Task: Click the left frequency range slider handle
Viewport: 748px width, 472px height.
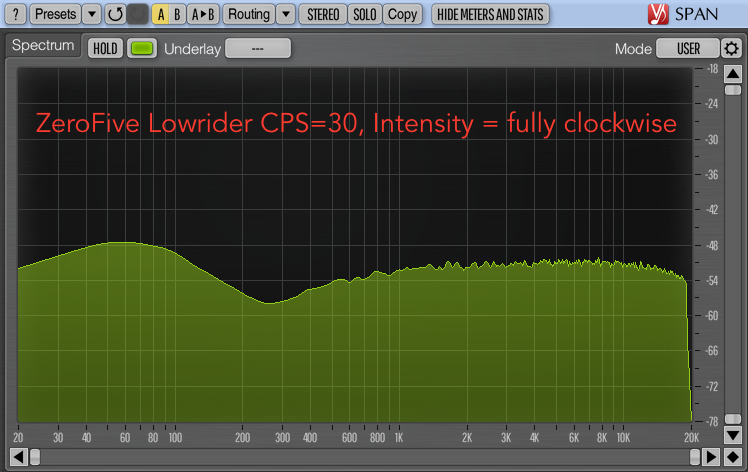Action: click(35, 457)
